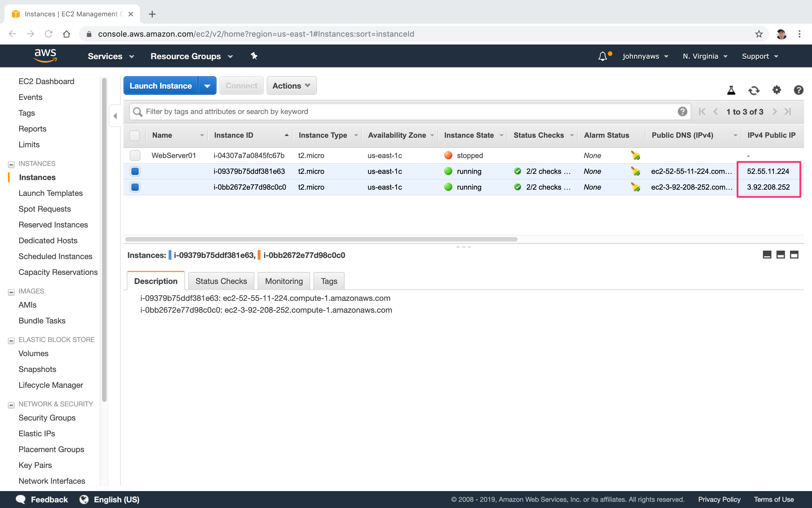Click the search filter help icon
This screenshot has height=508, width=812.
[682, 111]
